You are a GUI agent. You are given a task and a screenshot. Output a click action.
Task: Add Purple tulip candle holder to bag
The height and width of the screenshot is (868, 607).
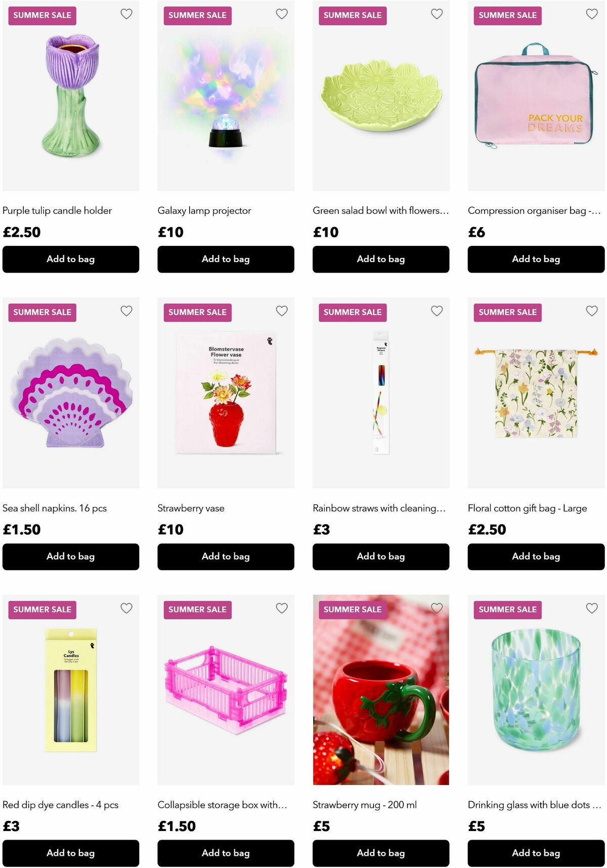[71, 259]
